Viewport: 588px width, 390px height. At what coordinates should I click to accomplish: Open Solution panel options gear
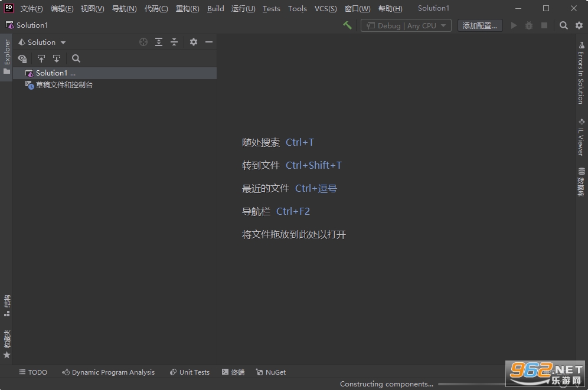pos(194,42)
